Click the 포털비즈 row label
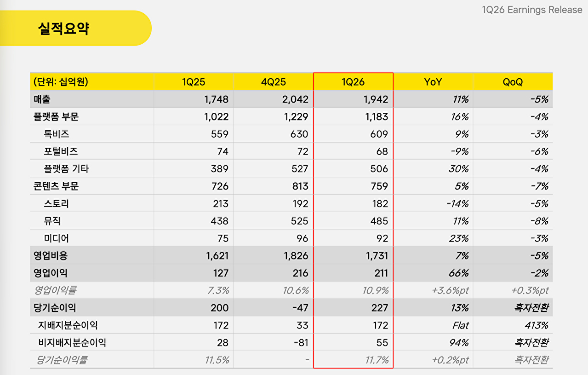Viewport: 588px width, 375px height. click(61, 151)
